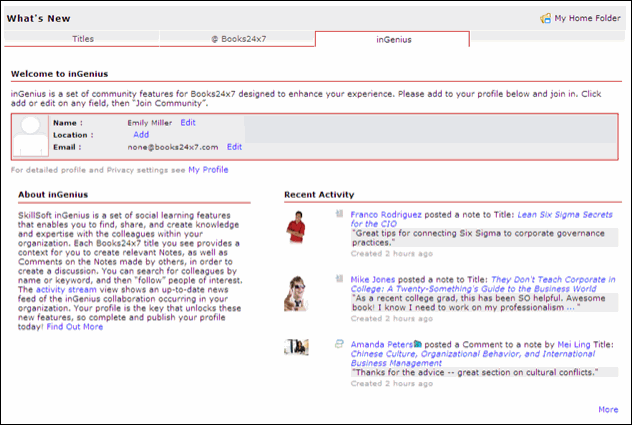The width and height of the screenshot is (632, 425).
Task: Click the comment icon beside Amanda Peters
Action: [339, 344]
